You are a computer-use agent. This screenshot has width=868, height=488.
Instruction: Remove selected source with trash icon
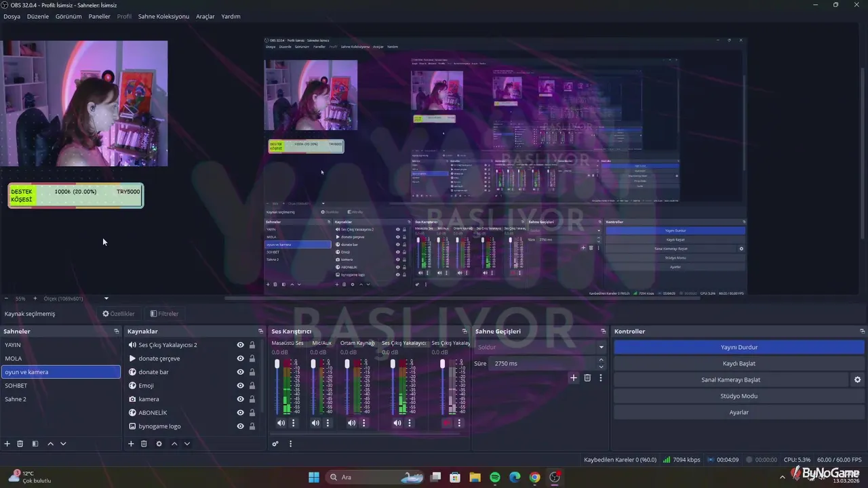[144, 444]
